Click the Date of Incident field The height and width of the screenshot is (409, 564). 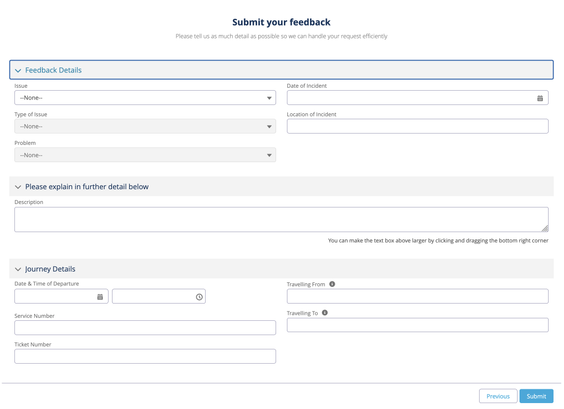click(418, 98)
